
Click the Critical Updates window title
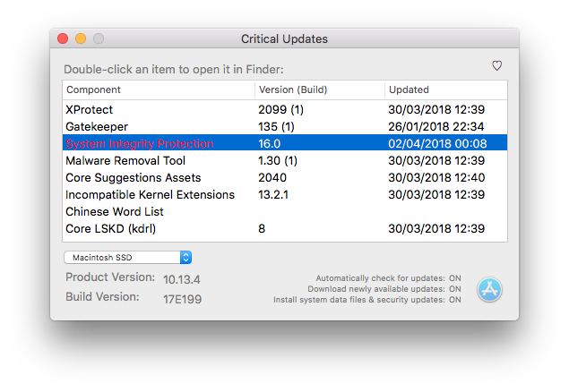pyautogui.click(x=285, y=38)
